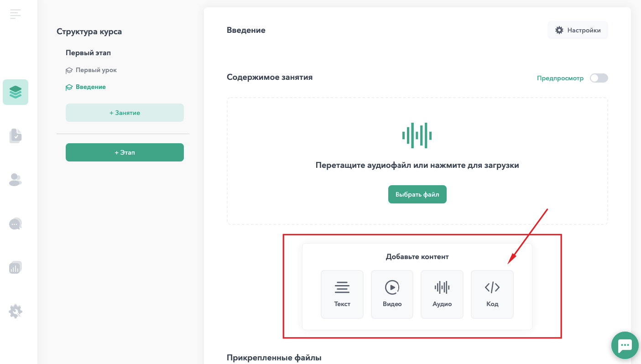This screenshot has height=364, width=641.
Task: Add a Код content block
Action: 492,294
